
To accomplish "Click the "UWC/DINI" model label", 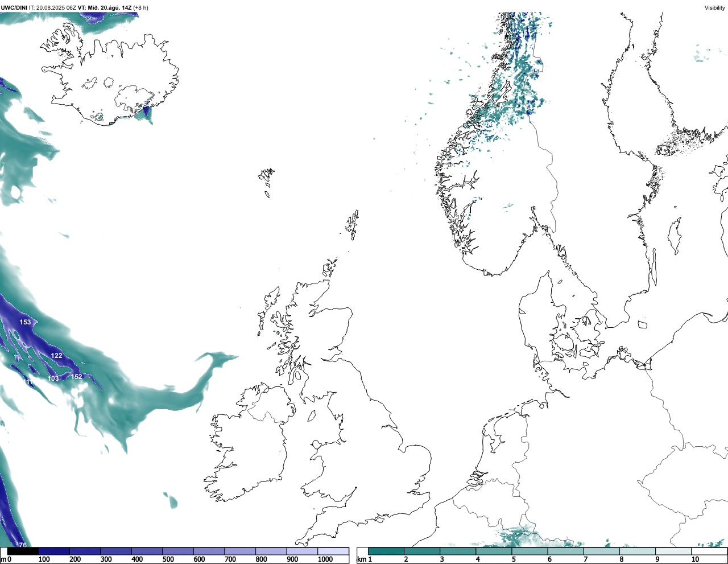I will tap(14, 7).
